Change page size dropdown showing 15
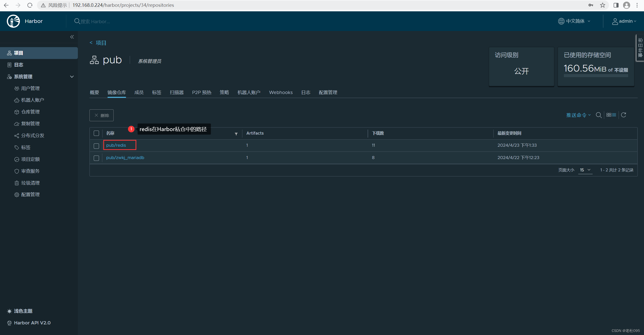 [585, 170]
